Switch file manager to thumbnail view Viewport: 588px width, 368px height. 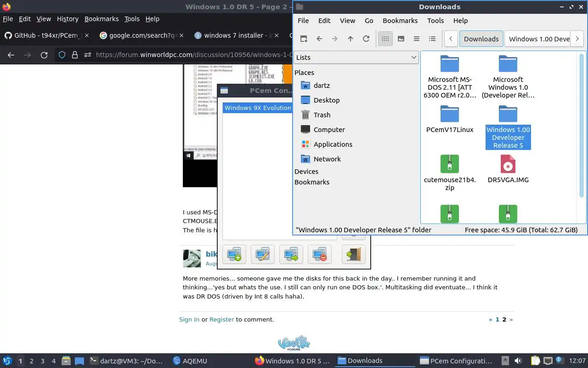(x=401, y=39)
